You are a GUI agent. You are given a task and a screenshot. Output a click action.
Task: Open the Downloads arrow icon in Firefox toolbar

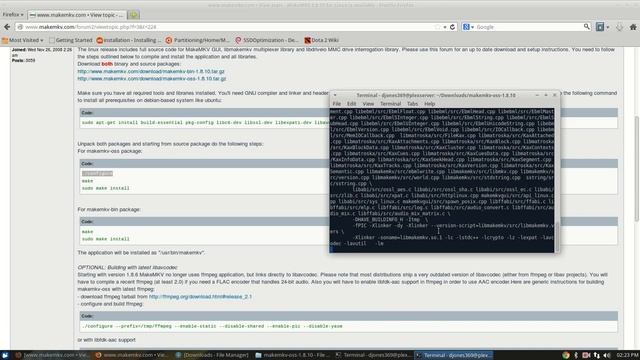pos(619,27)
